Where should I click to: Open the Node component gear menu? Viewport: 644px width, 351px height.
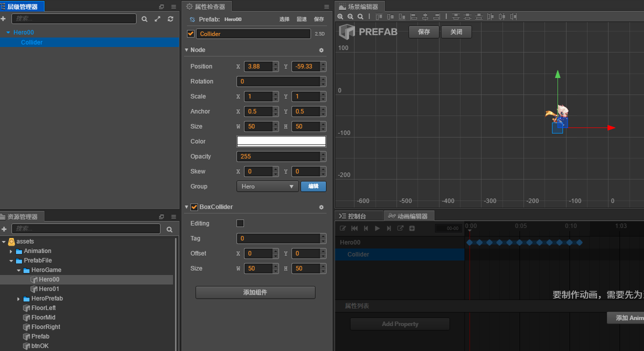pos(321,50)
